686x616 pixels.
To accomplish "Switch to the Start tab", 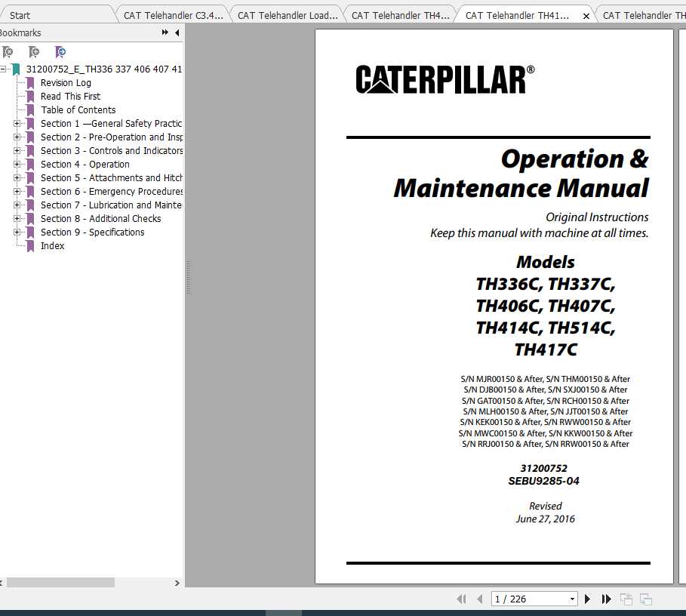I will tap(53, 14).
